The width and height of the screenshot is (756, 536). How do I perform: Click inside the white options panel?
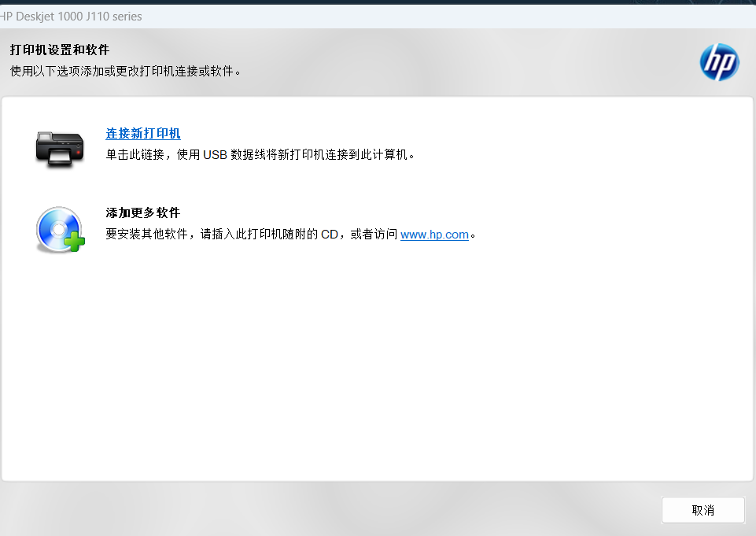tap(378, 354)
